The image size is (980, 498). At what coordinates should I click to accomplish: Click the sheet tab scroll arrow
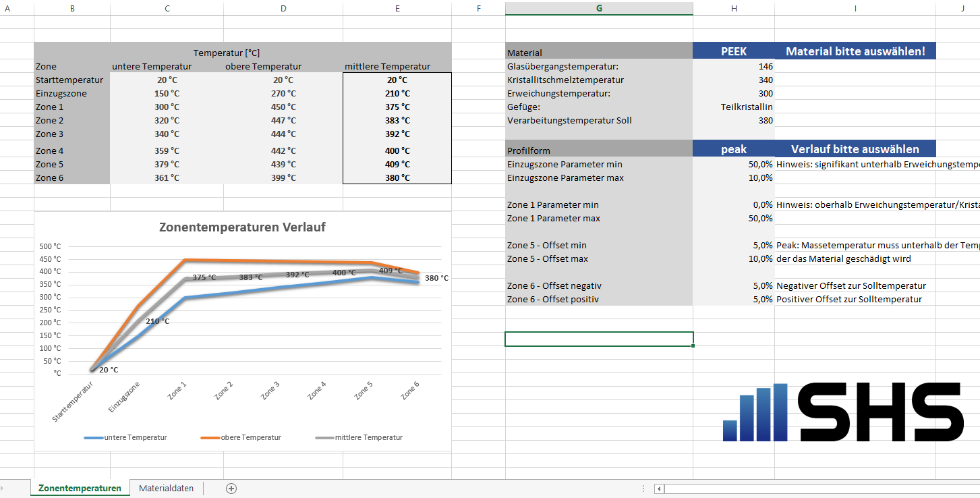[3, 489]
